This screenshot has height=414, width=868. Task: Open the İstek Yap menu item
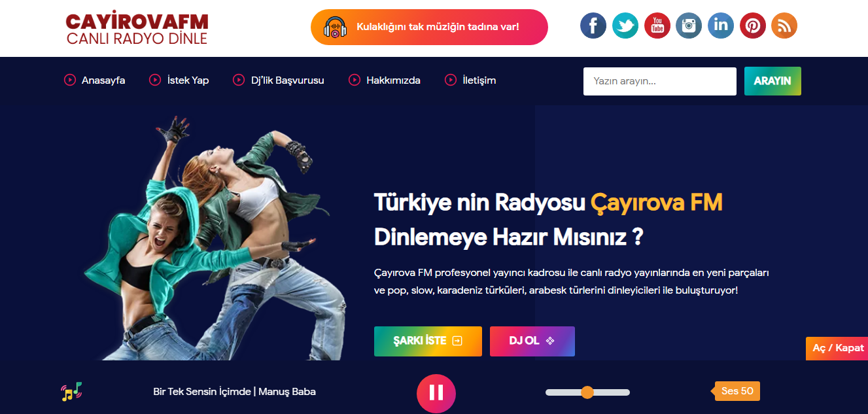tap(188, 80)
